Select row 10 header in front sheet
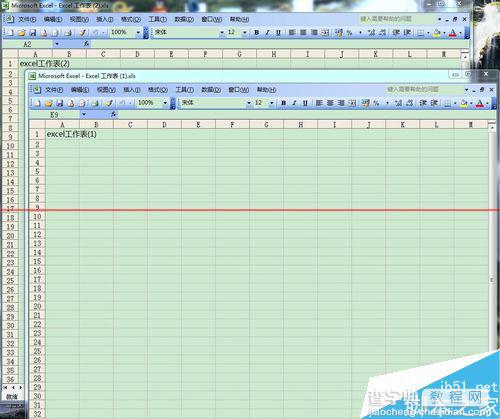 37,217
